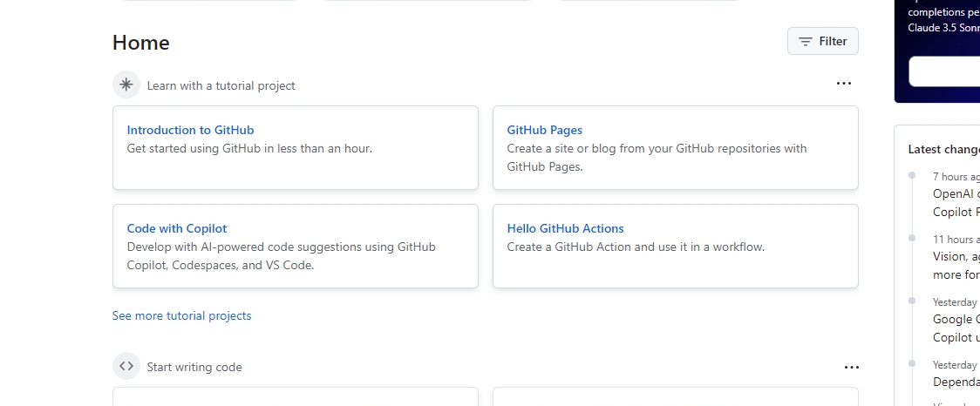Click 'Get started using GitHub in less than an hour' text
Screen dimensions: 980x406
pos(249,149)
